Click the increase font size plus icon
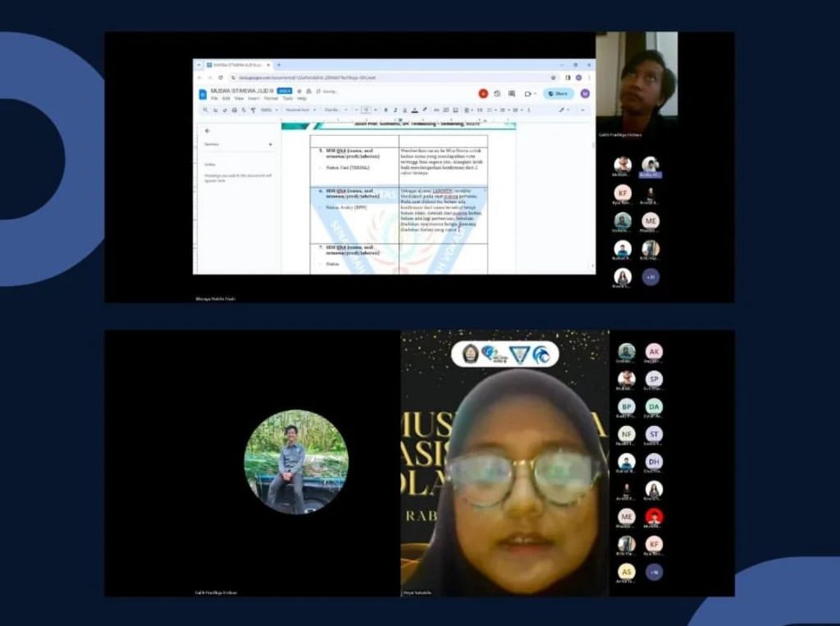 point(376,110)
